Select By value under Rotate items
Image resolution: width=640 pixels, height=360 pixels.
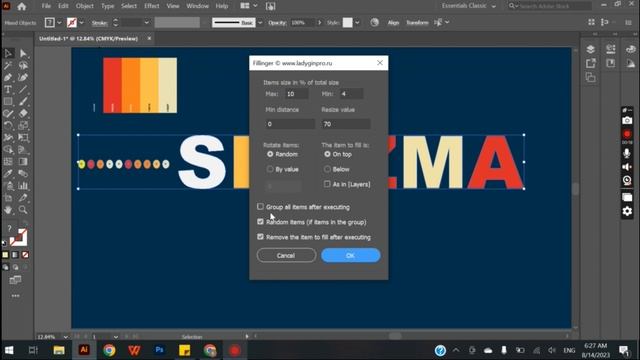(270, 169)
